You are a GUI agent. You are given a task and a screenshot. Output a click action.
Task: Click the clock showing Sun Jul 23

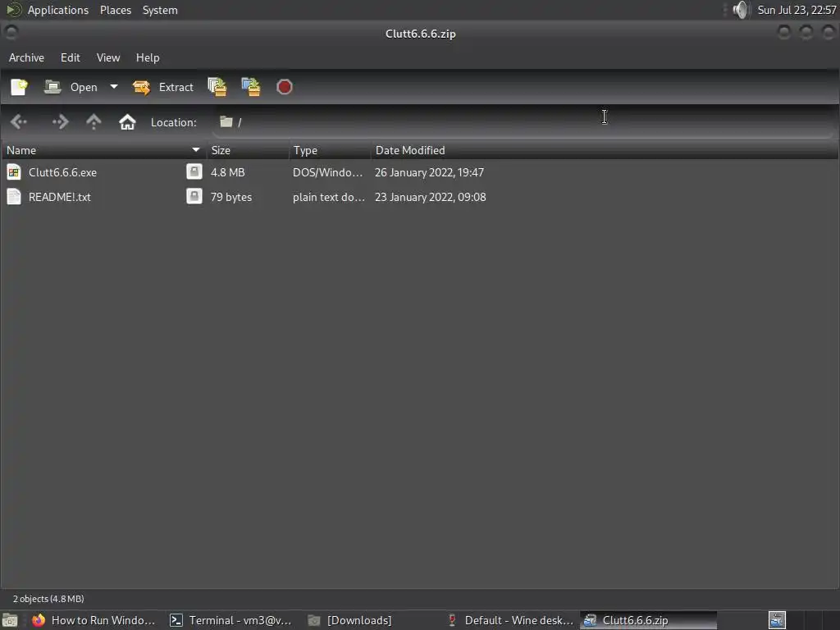pos(797,10)
